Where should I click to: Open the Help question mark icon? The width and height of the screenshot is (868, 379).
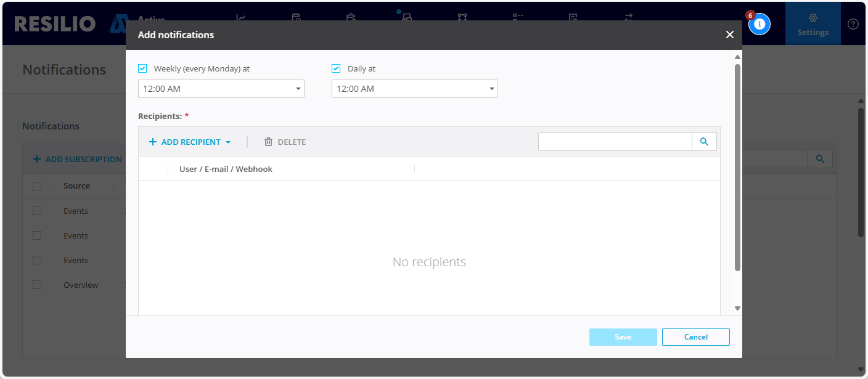853,23
